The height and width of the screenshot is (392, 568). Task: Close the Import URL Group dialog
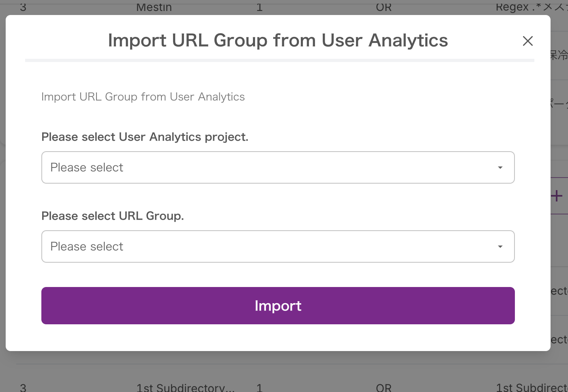[x=527, y=41]
